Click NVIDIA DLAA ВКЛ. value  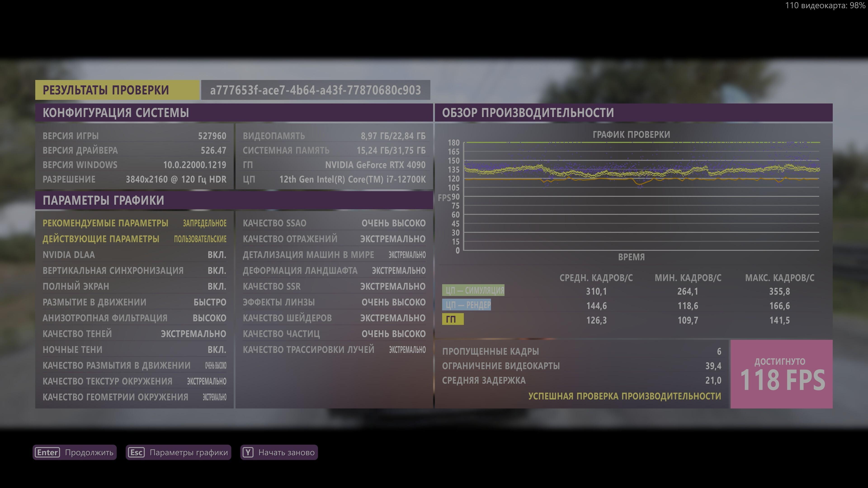click(217, 255)
